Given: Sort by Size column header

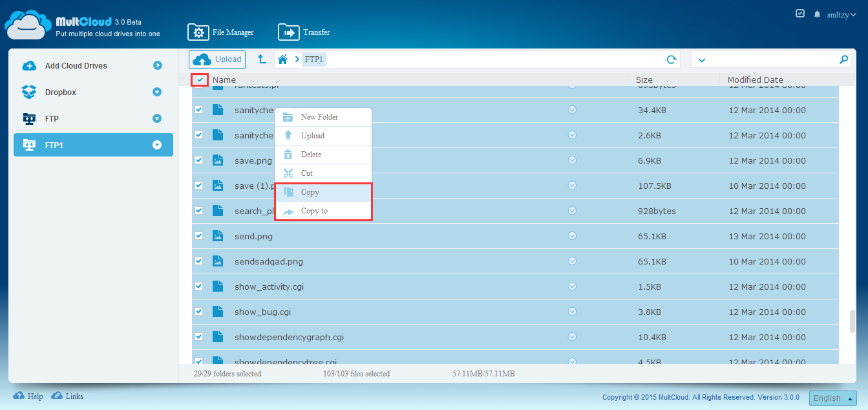Looking at the screenshot, I should coord(644,80).
